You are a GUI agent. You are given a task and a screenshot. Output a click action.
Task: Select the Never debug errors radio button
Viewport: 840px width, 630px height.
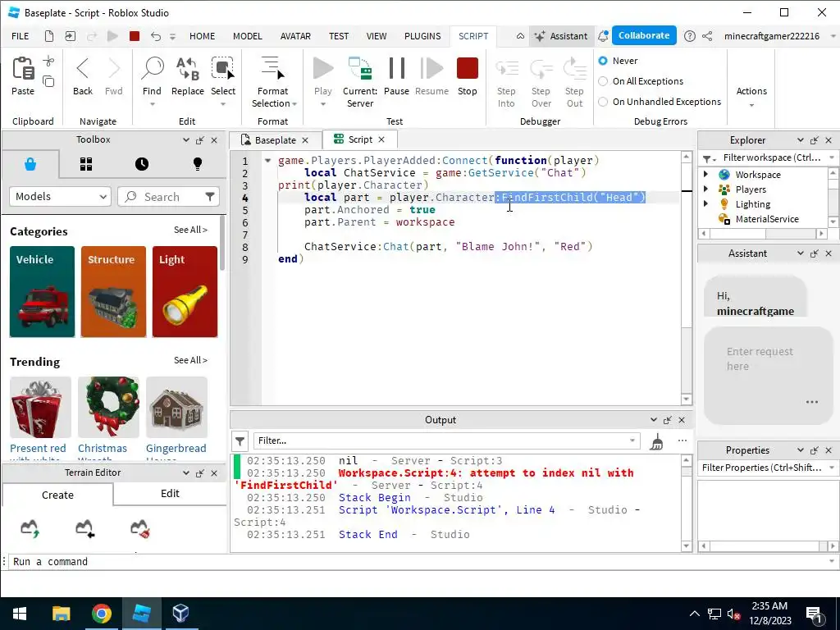coord(603,61)
